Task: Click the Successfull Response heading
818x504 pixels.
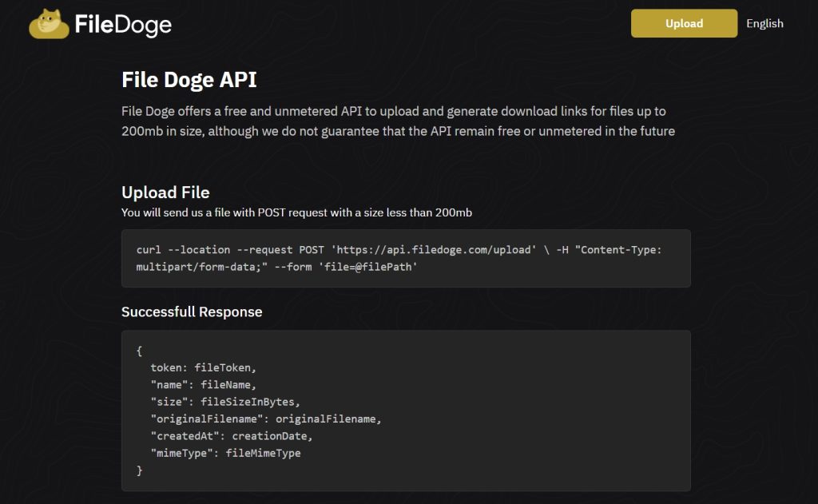Action: (x=192, y=312)
